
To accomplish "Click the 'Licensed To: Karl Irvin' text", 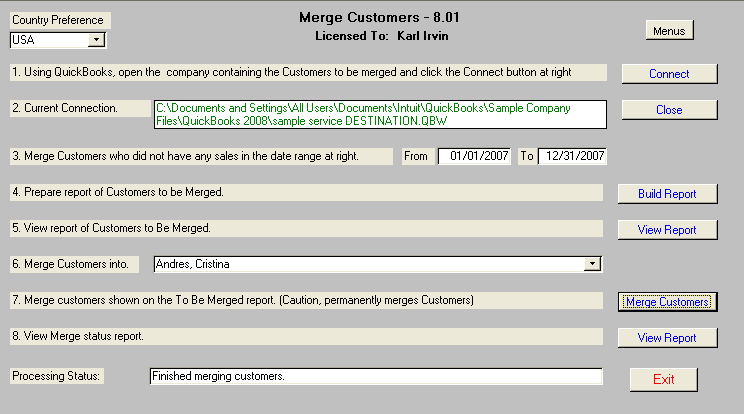I will (381, 36).
